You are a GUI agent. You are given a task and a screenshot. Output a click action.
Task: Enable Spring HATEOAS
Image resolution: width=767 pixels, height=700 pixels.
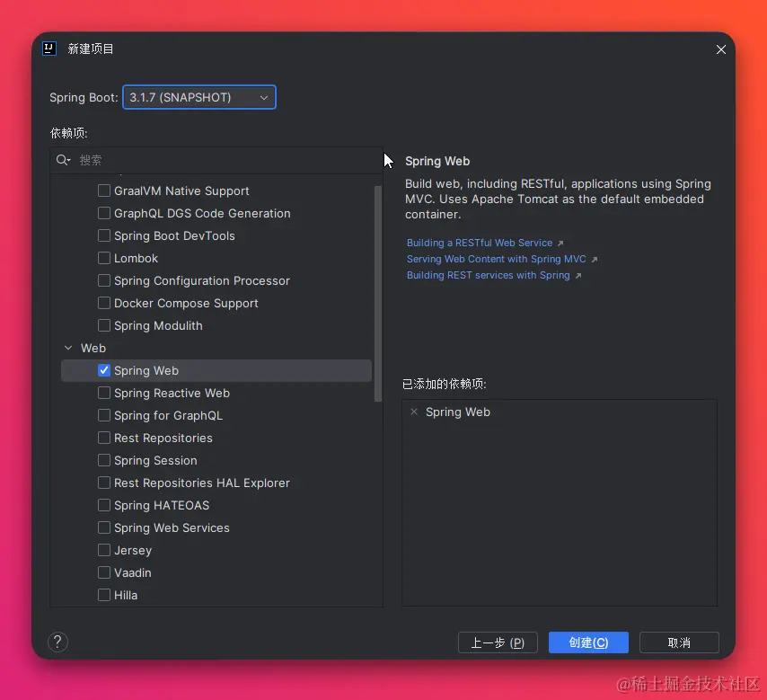coord(103,506)
